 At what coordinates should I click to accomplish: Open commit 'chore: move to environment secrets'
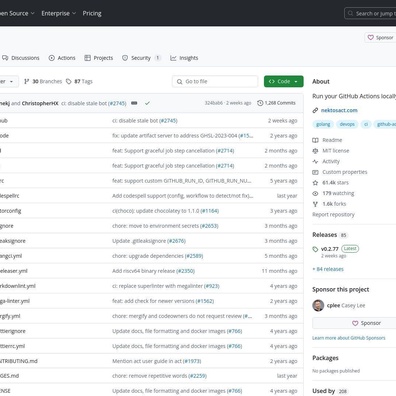tap(156, 226)
